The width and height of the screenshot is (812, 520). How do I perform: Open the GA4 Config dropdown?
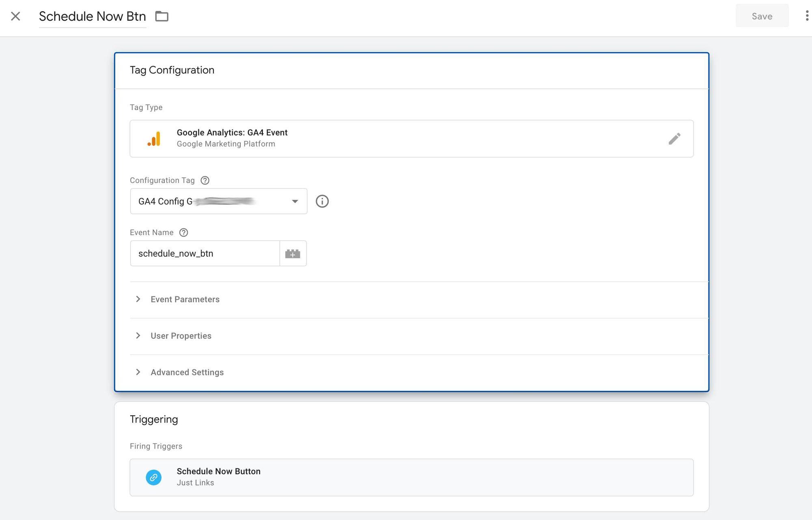[x=218, y=201]
